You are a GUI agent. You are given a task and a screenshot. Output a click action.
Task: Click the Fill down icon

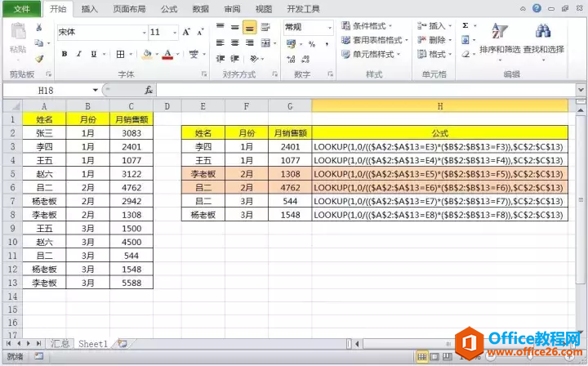[465, 40]
